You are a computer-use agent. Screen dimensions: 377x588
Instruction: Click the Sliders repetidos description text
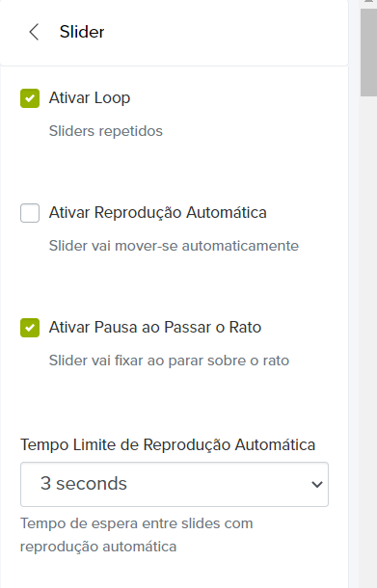tap(106, 131)
